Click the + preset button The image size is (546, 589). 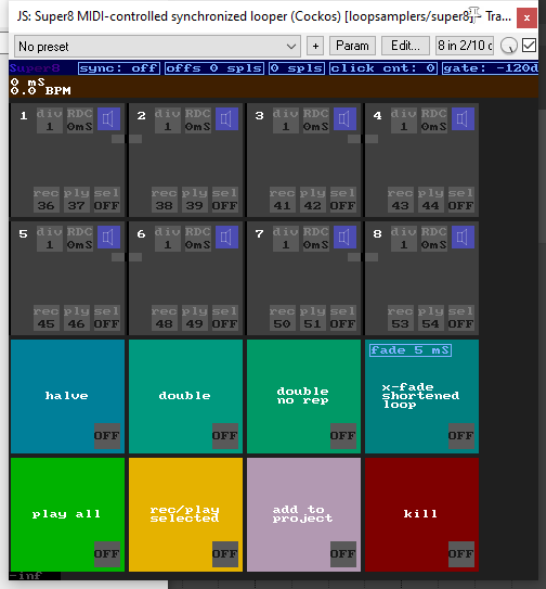point(315,46)
